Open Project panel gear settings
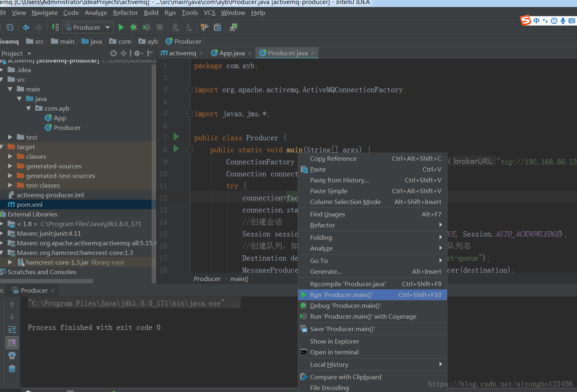The image size is (577, 392). [x=138, y=53]
